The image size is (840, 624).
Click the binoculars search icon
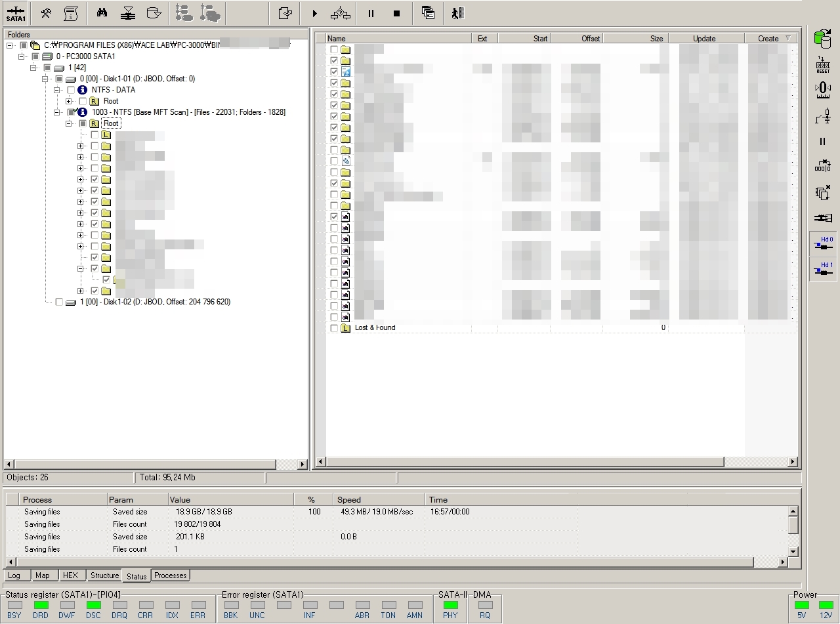[102, 13]
